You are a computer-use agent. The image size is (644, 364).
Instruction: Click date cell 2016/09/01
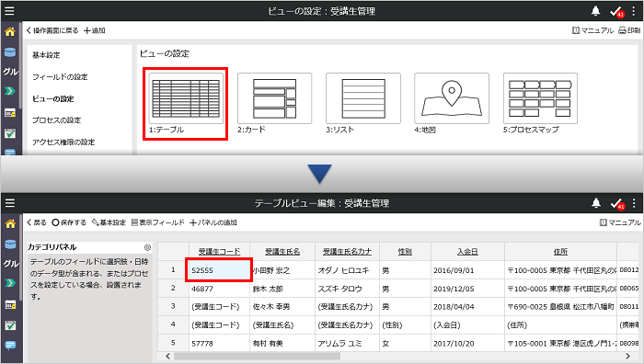pyautogui.click(x=467, y=270)
